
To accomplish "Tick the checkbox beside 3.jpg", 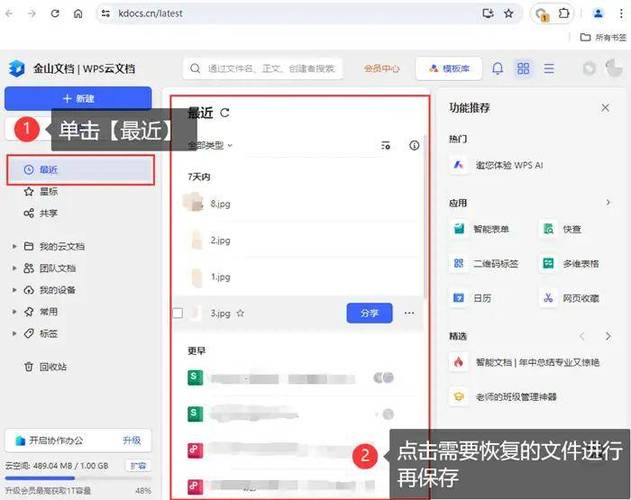I will pyautogui.click(x=178, y=313).
